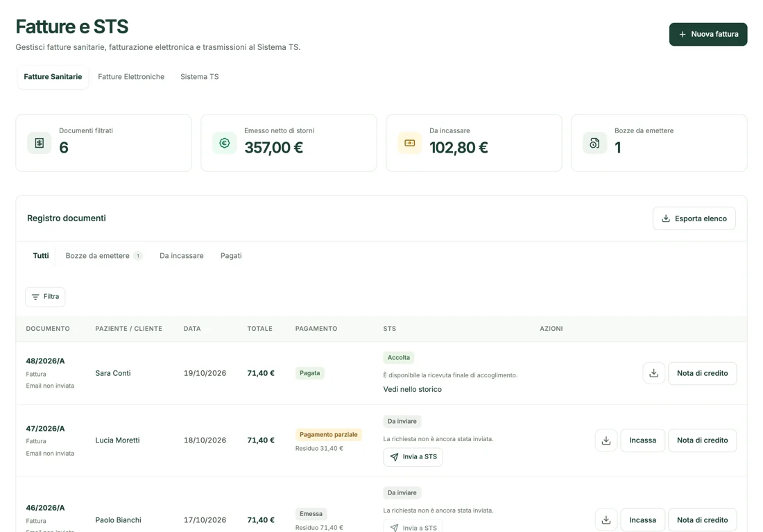Show the Pagati documents tab
Viewport: 763px width, 532px height.
pos(231,255)
